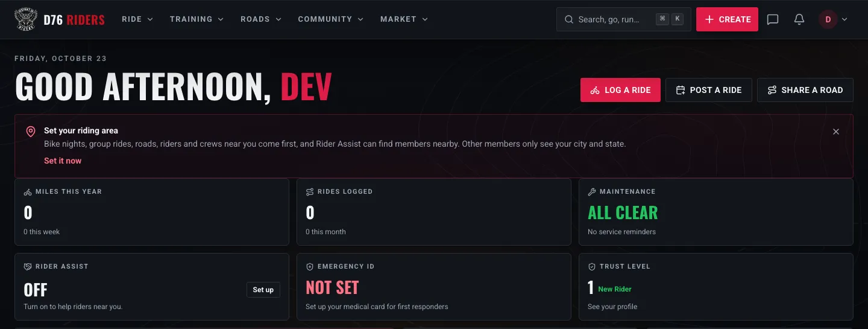Click the Friday, October 23 date

click(x=61, y=59)
